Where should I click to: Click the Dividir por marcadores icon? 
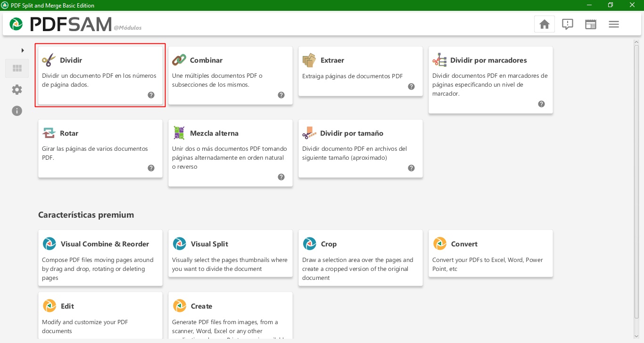click(439, 60)
